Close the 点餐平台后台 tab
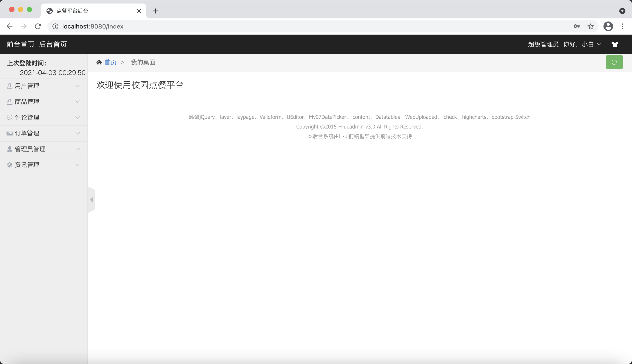This screenshot has width=632, height=364. 139,11
